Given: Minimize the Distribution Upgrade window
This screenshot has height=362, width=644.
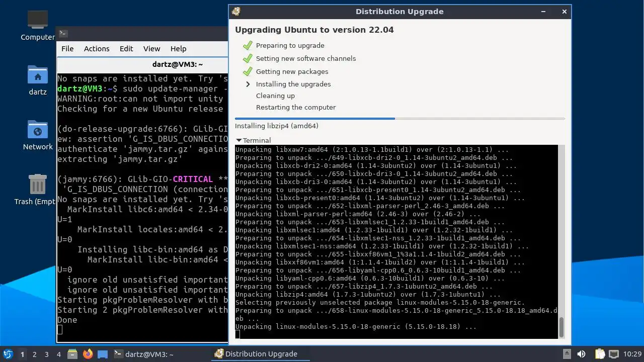Looking at the screenshot, I should point(543,12).
